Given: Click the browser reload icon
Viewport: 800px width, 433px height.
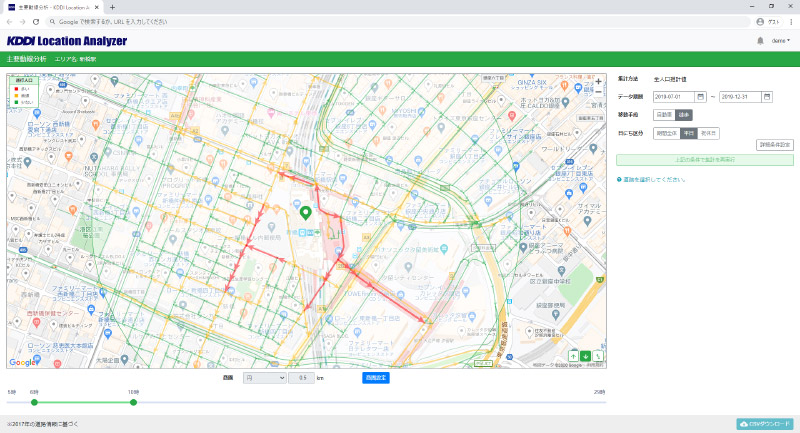Looking at the screenshot, I should 36,22.
